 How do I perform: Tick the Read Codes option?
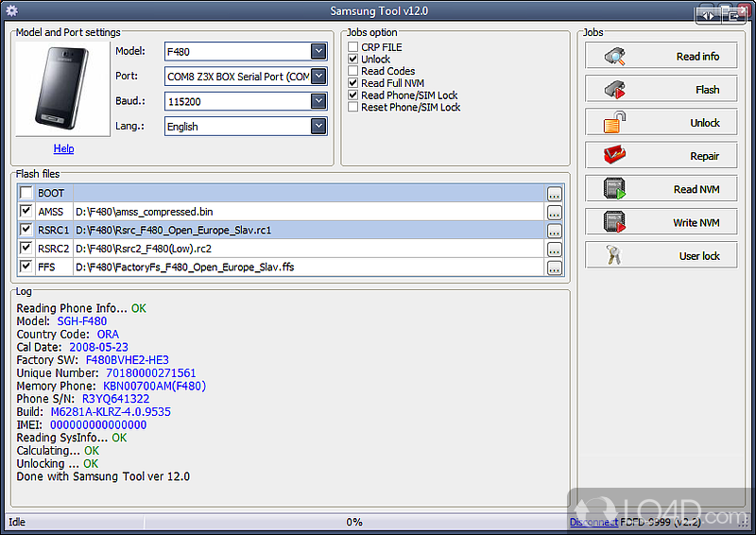click(x=353, y=71)
